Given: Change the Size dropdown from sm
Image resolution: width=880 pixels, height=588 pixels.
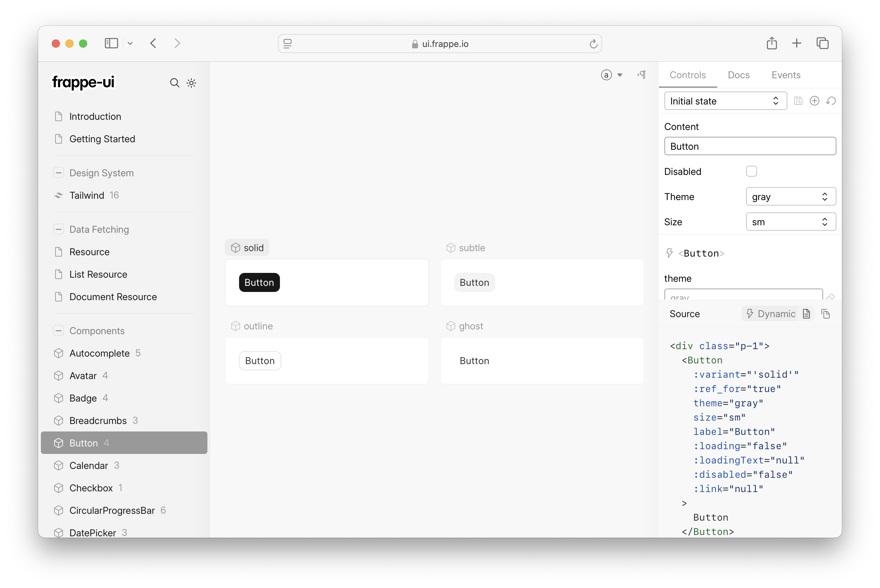Looking at the screenshot, I should [x=790, y=222].
